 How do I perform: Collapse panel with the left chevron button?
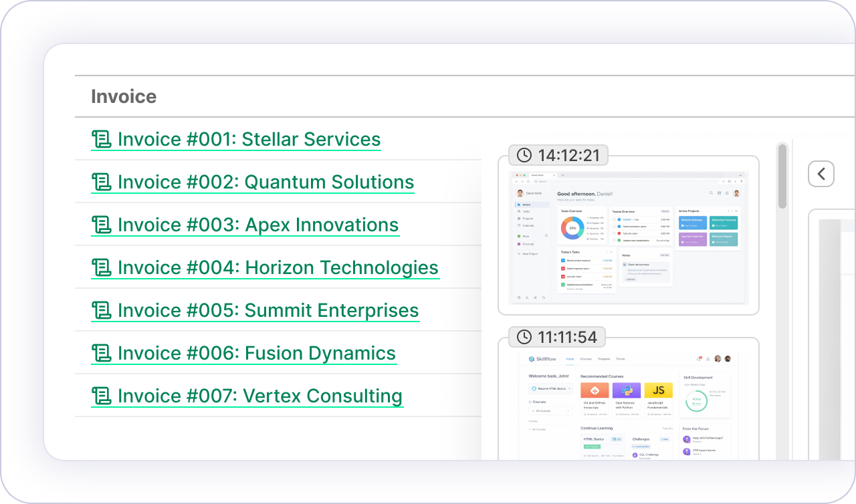[821, 174]
